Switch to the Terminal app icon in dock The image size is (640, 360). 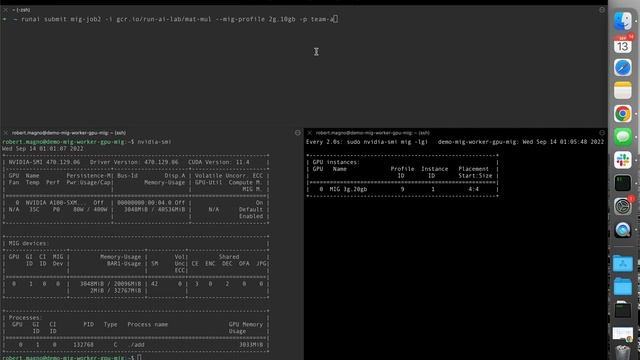622,183
